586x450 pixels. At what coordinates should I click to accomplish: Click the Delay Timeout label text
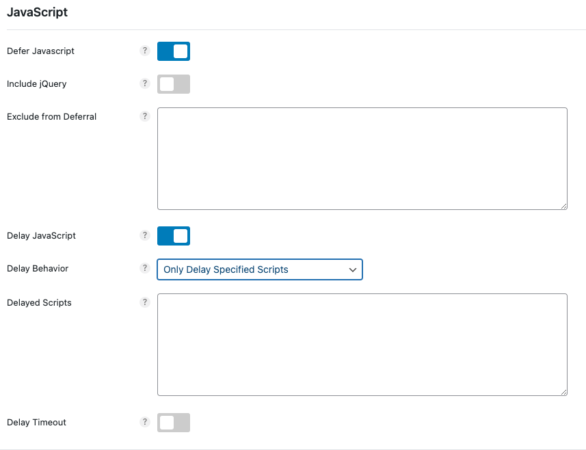[x=36, y=422]
